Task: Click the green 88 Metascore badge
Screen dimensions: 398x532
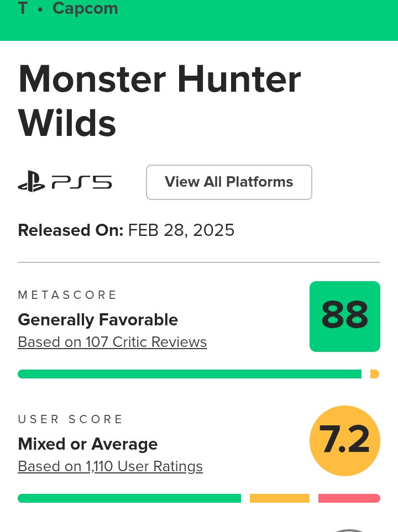Action: [344, 316]
